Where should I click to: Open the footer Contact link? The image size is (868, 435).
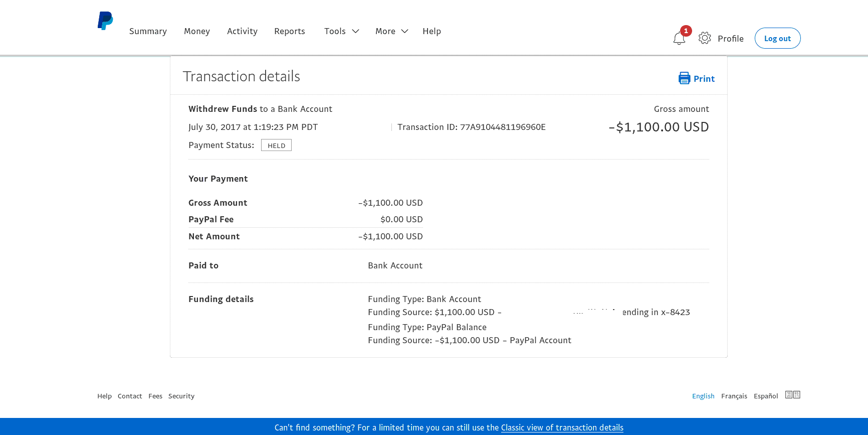click(x=130, y=396)
